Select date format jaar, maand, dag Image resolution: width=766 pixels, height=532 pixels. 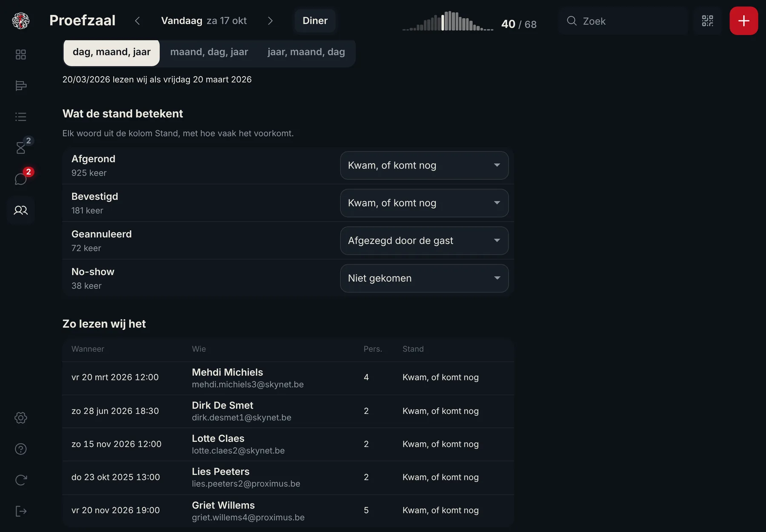[x=306, y=52]
